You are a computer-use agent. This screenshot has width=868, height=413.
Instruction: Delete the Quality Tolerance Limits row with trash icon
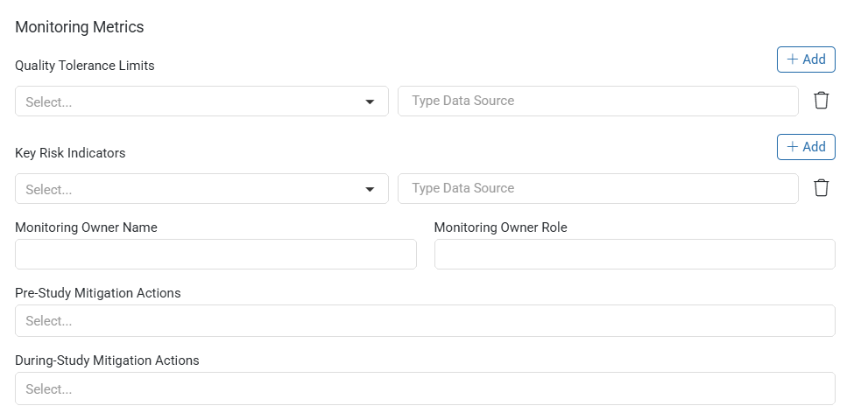click(821, 101)
